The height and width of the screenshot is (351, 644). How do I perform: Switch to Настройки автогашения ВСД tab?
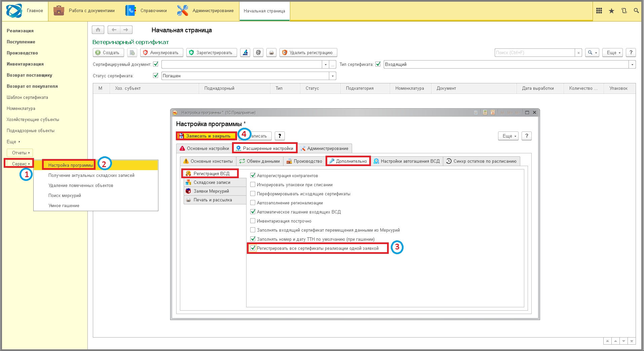click(407, 161)
